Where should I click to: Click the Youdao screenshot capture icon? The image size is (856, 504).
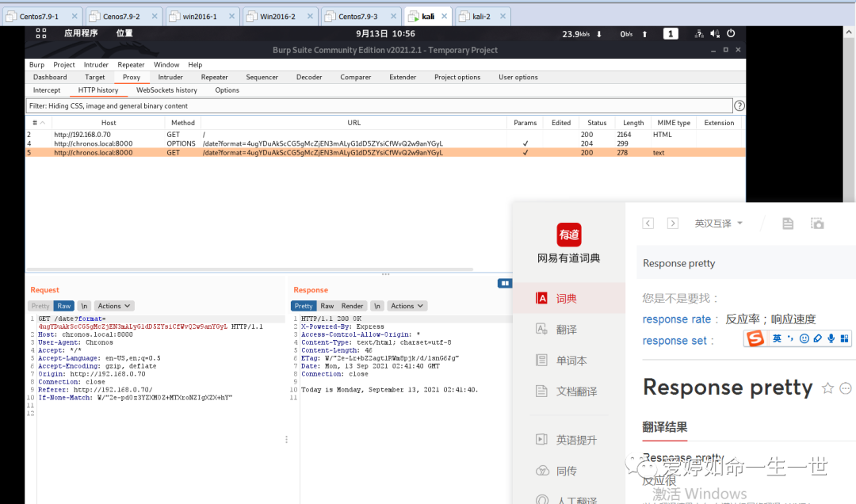click(817, 223)
